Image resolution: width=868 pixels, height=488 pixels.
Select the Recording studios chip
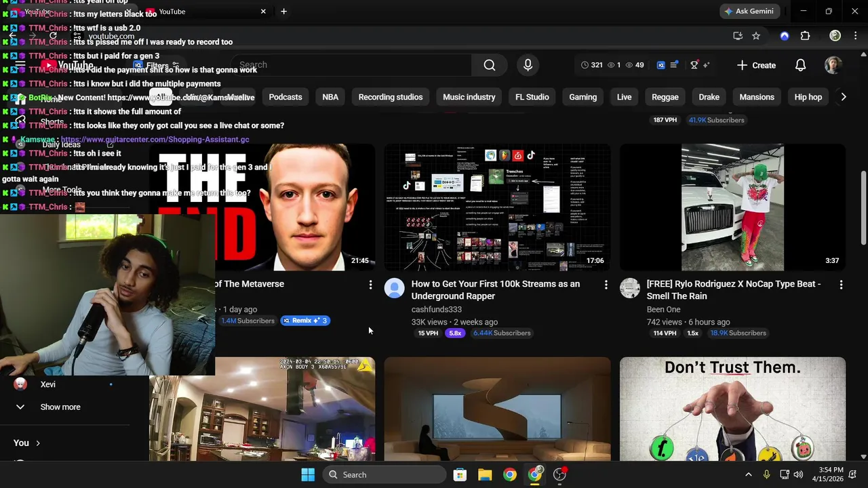(x=391, y=97)
